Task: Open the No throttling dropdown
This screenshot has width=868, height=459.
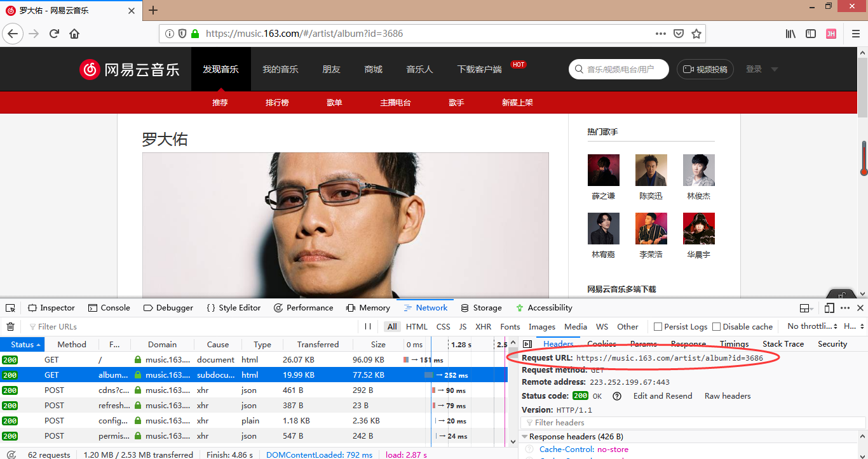Action: [813, 326]
